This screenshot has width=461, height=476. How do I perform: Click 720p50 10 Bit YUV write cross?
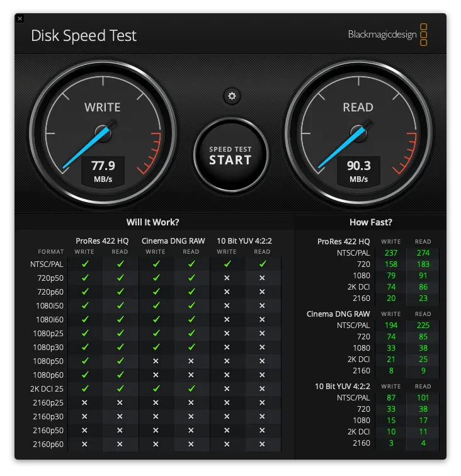(x=227, y=278)
